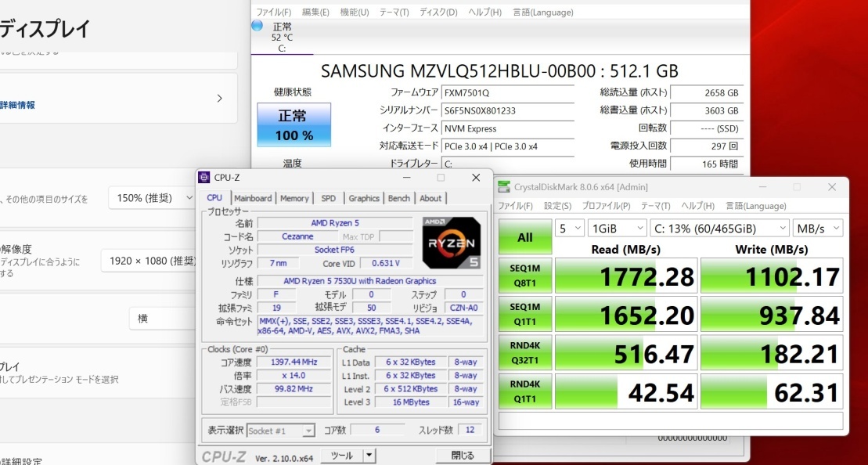Click the CrystalDiskMark comment input field
Screen dimensions: 868x465
(671, 421)
